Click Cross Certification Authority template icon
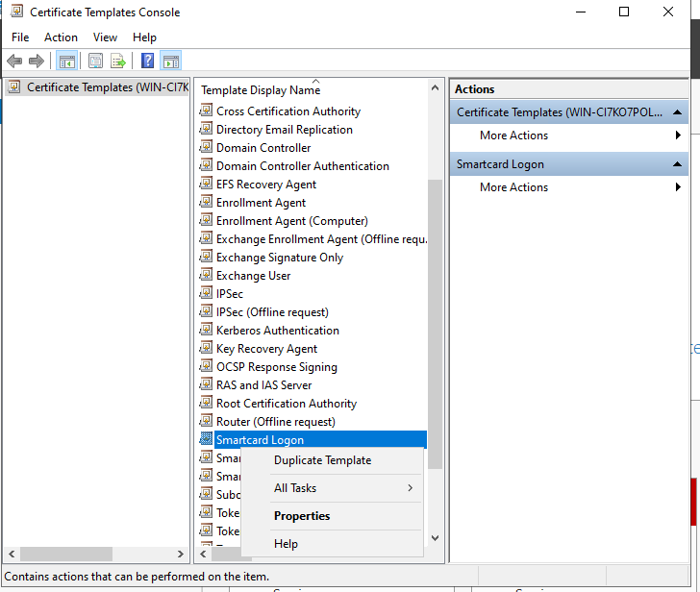 [x=206, y=111]
